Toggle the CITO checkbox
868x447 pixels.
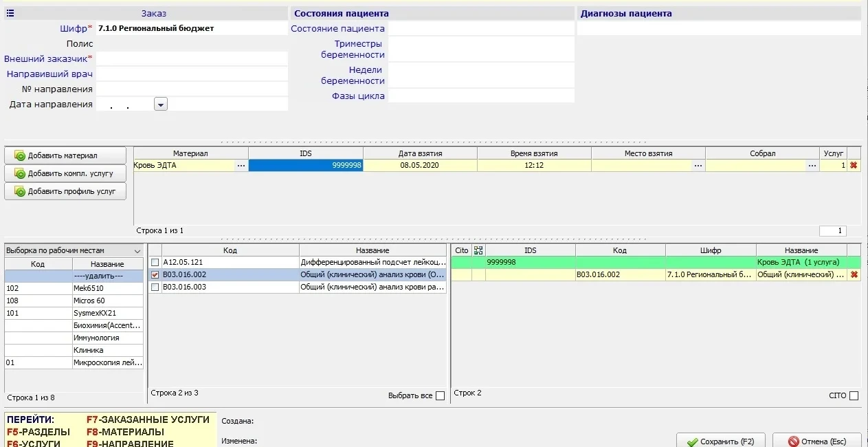click(x=854, y=395)
